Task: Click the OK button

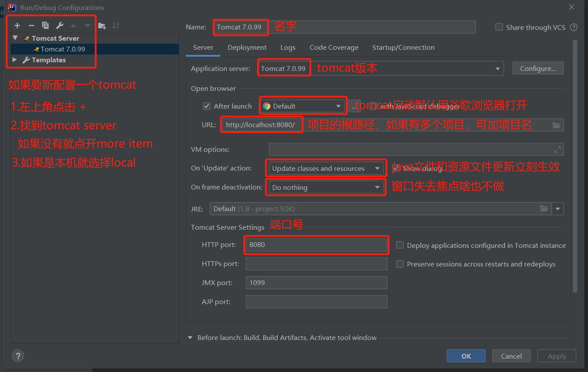Action: pos(466,356)
